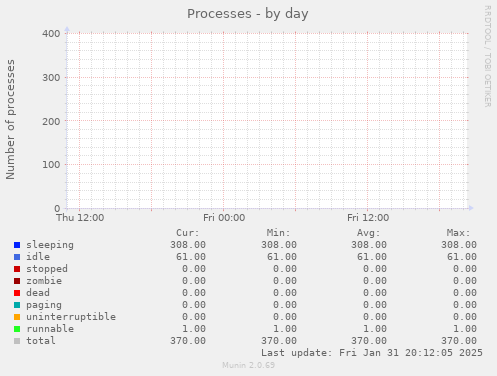The height and width of the screenshot is (376, 497).
Task: Select the 'uninterruptible' legend label
Action: (71, 317)
